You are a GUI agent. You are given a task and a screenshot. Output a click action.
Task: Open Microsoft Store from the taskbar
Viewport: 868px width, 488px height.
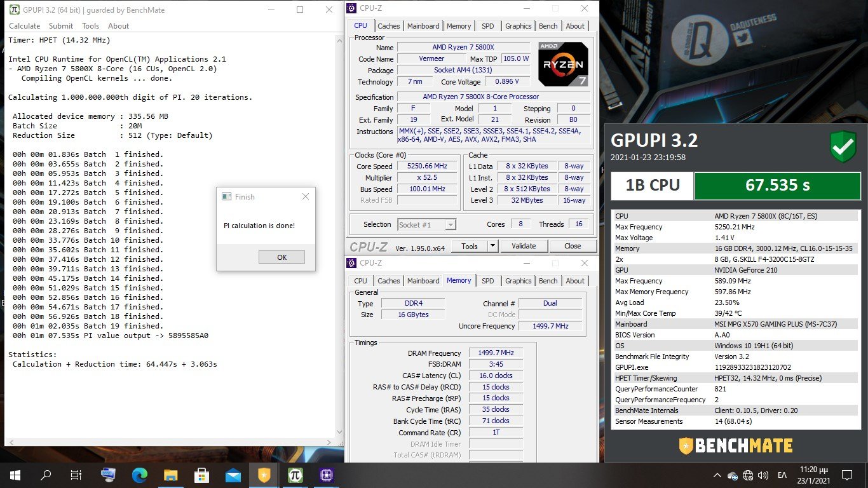(x=201, y=475)
